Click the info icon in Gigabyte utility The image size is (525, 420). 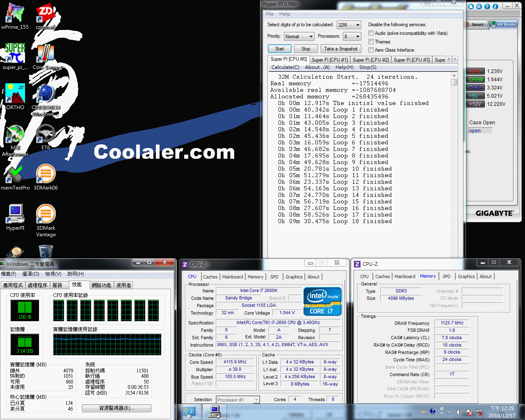(x=495, y=6)
